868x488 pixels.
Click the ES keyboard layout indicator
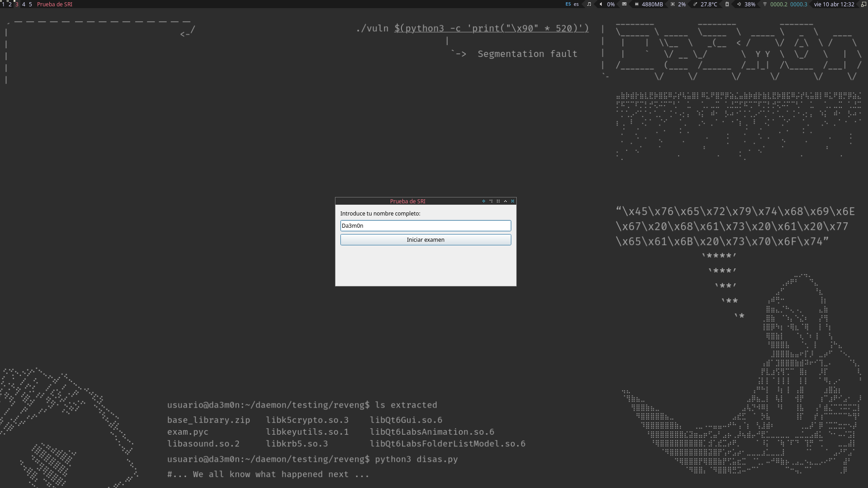568,4
